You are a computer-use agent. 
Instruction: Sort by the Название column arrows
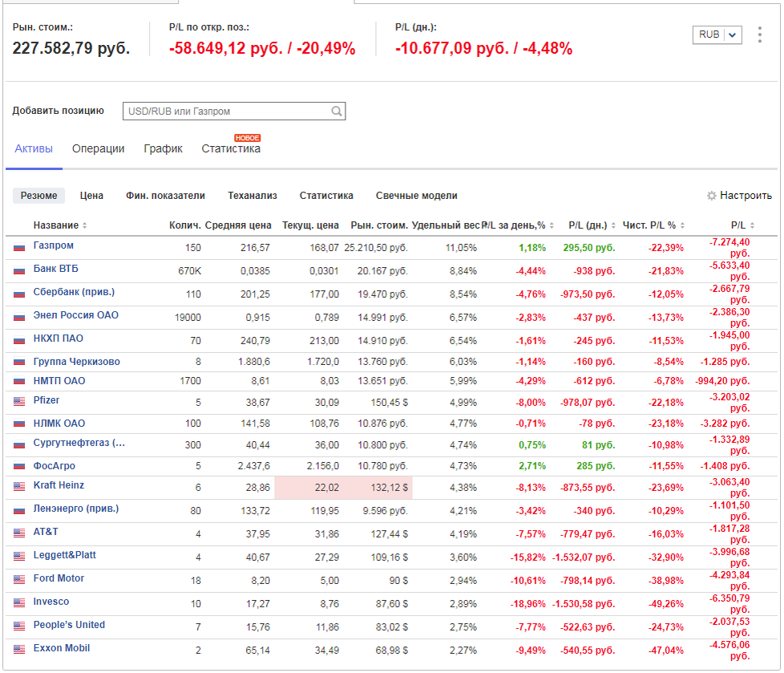coord(84,225)
